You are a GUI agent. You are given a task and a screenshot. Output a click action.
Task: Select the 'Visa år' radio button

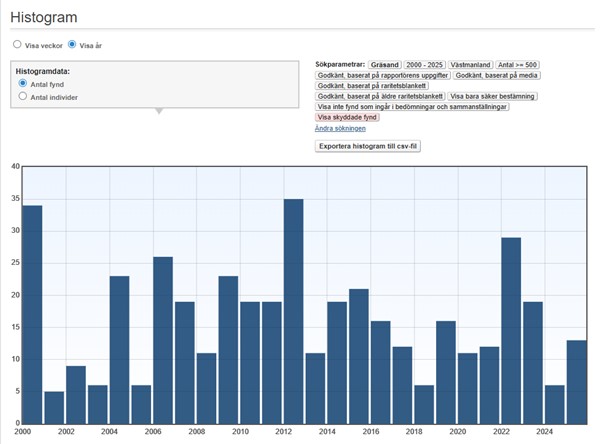pos(72,45)
